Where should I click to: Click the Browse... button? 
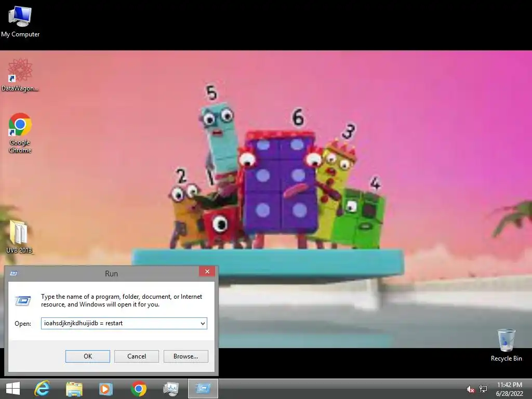pyautogui.click(x=185, y=356)
